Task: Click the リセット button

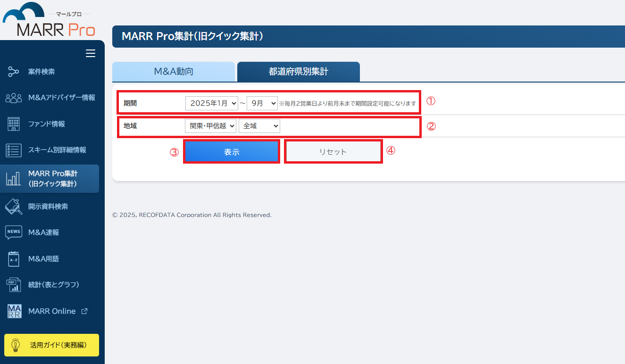Action: pyautogui.click(x=333, y=152)
